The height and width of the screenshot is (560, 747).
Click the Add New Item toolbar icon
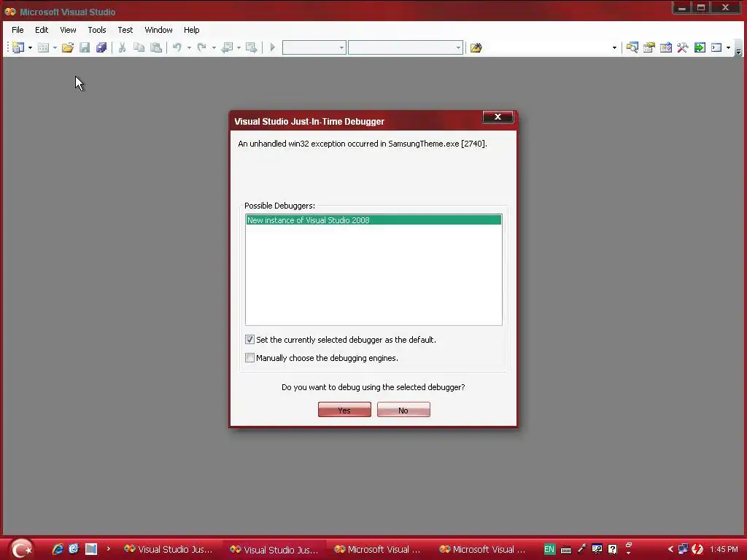43,47
